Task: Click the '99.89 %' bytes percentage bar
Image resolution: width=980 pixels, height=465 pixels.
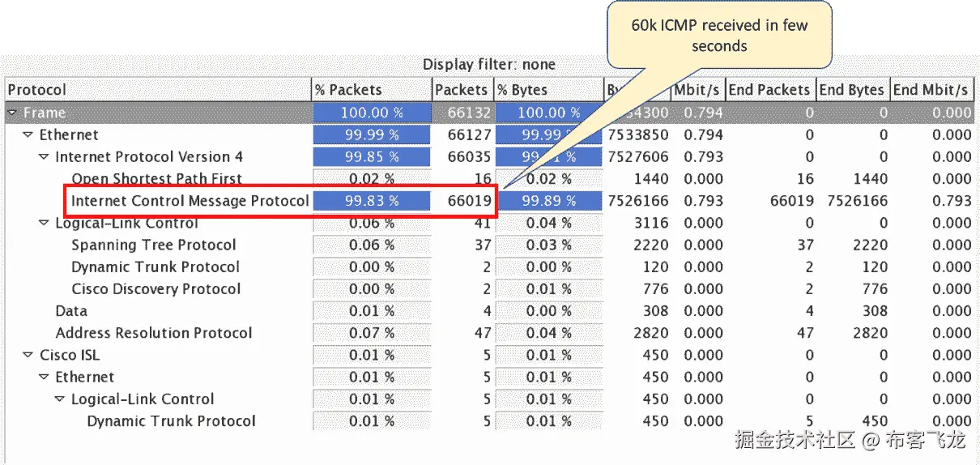Action: (548, 201)
